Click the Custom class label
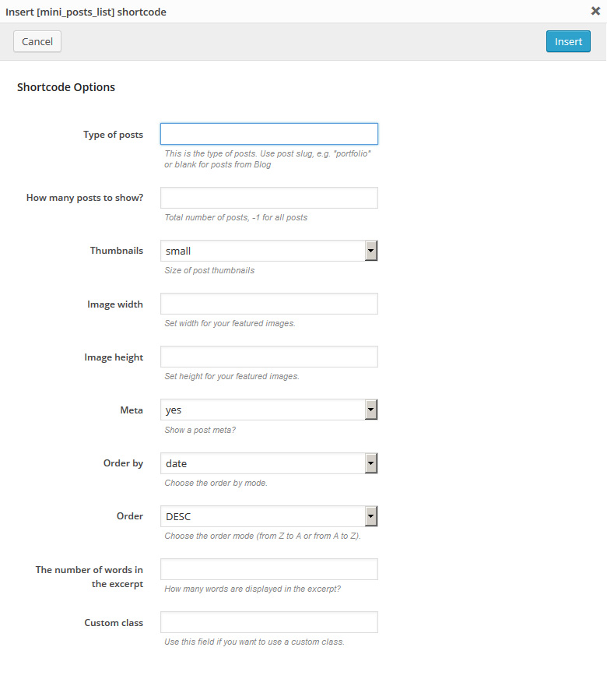This screenshot has width=607, height=700. [x=114, y=623]
